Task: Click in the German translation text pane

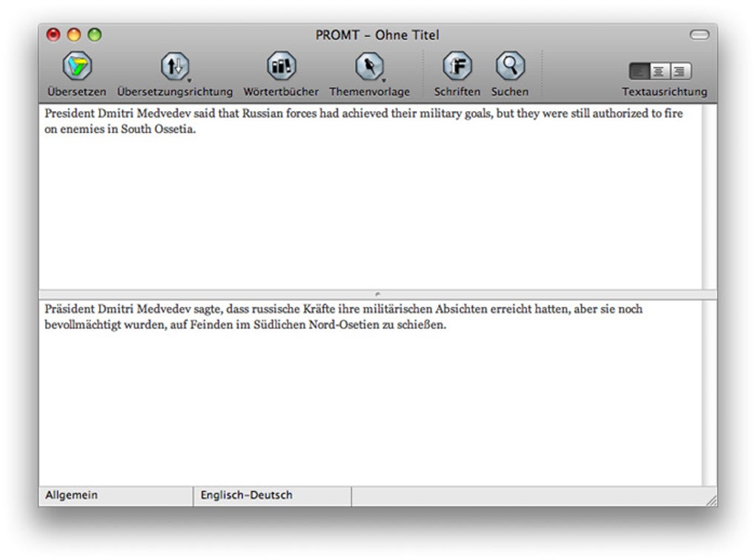Action: [x=371, y=392]
